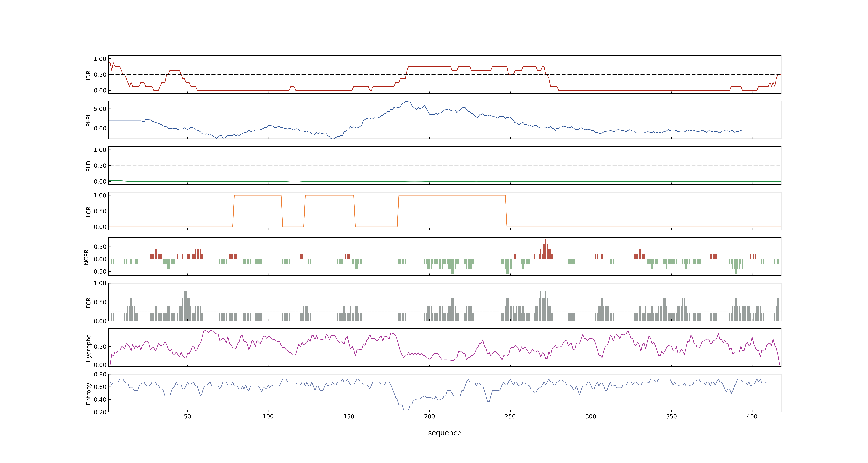The image size is (868, 463).
Task: Click the IDR plateau near position 200
Action: click(x=429, y=67)
